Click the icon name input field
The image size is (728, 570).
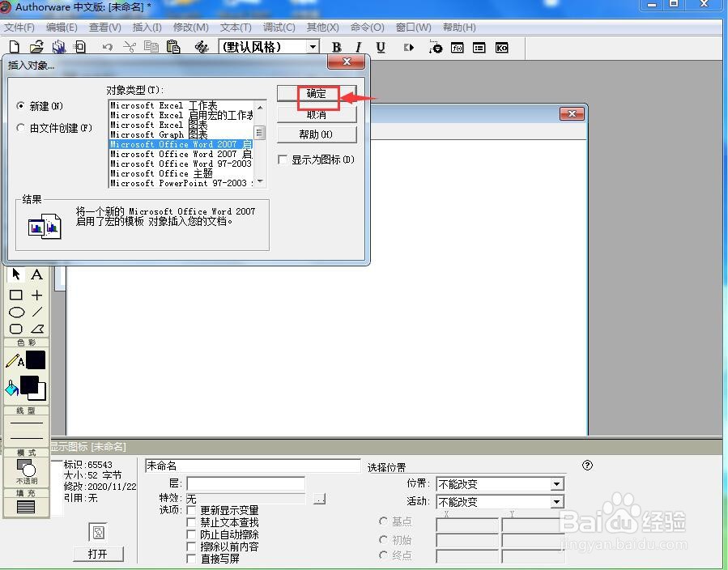pos(253,466)
